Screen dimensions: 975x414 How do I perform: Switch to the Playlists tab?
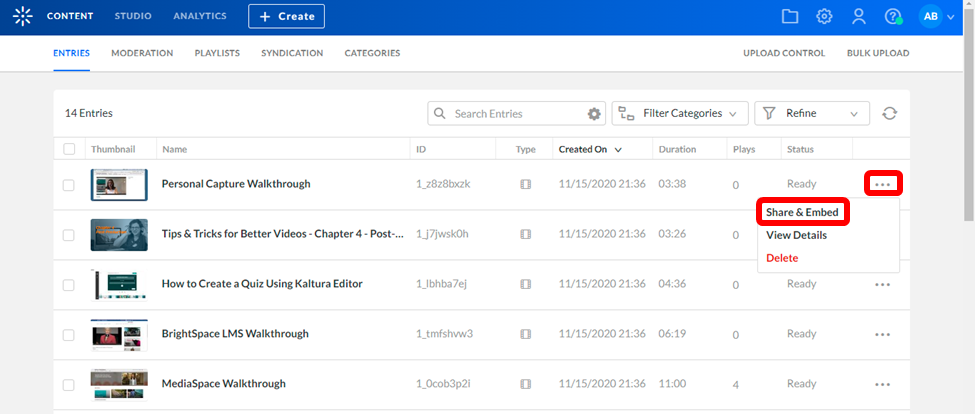pos(217,53)
